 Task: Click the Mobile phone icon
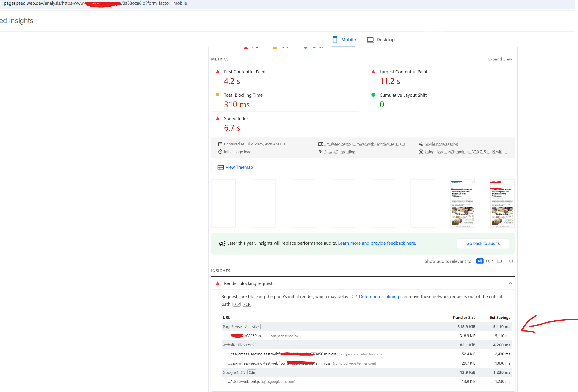[335, 39]
